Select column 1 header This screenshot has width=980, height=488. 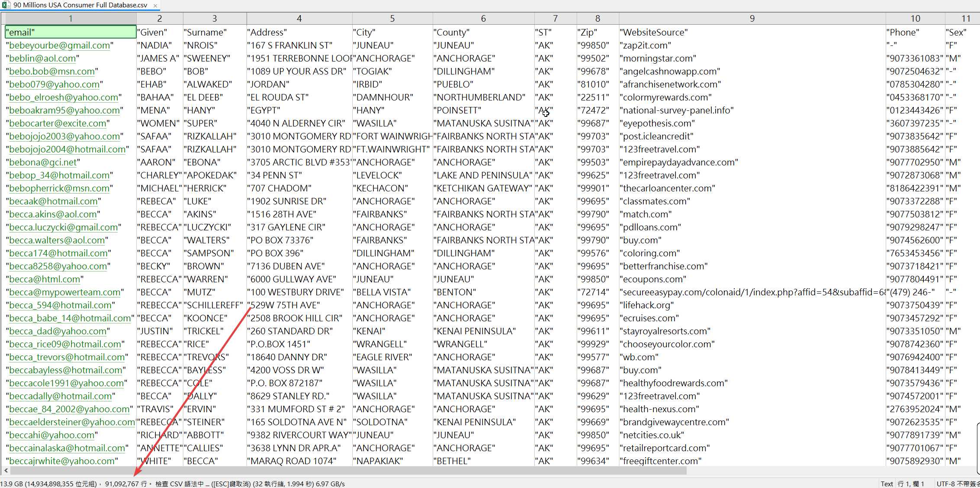pyautogui.click(x=71, y=19)
